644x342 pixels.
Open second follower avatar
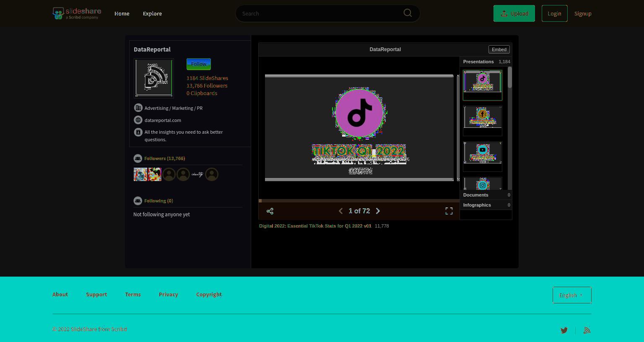coord(155,174)
